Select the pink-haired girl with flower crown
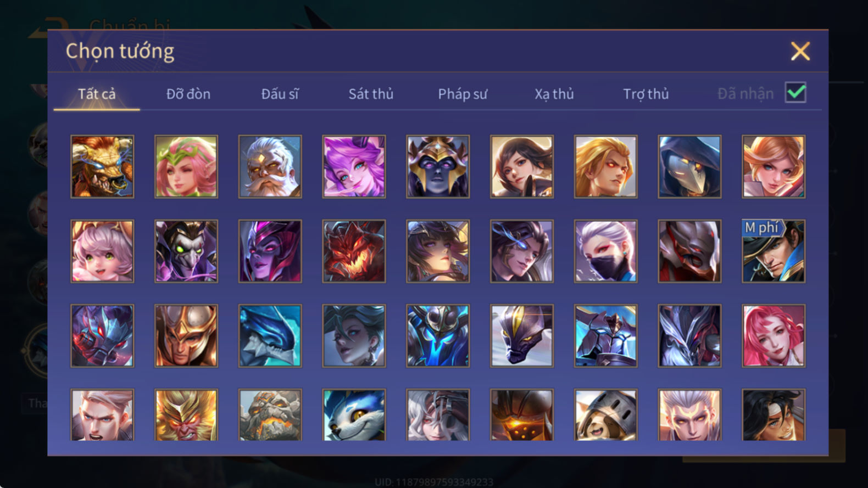Viewport: 868px width, 488px height. point(186,167)
